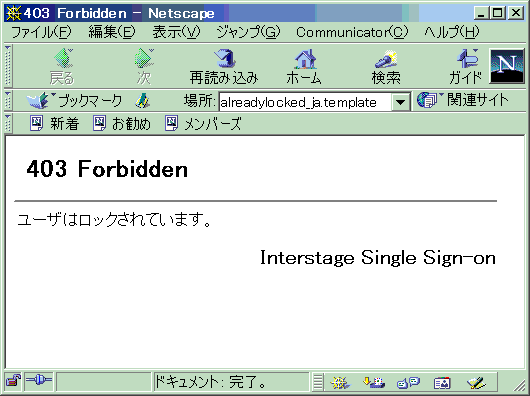
Task: Maximize the Netscape window
Action: pyautogui.click(x=498, y=13)
